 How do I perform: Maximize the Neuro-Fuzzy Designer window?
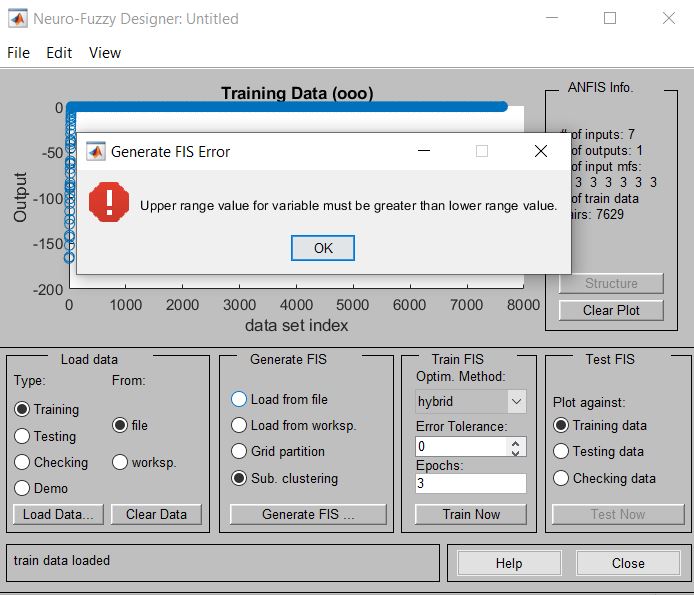pos(610,18)
